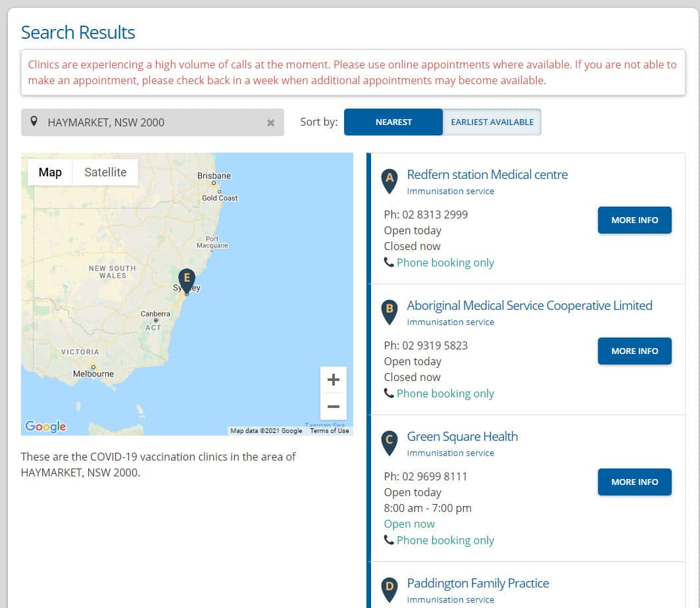The image size is (700, 608).
Task: Click marker D beside Paddington Family Practice
Action: pos(389,587)
